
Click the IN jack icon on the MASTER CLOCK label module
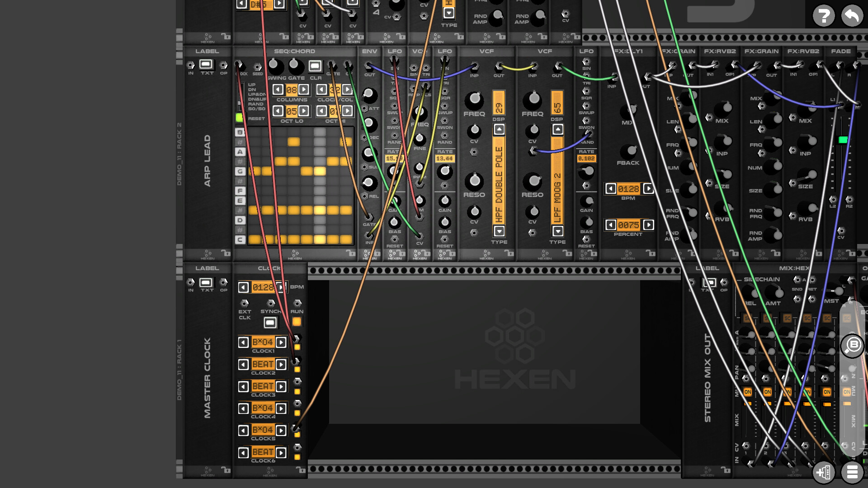pyautogui.click(x=190, y=283)
